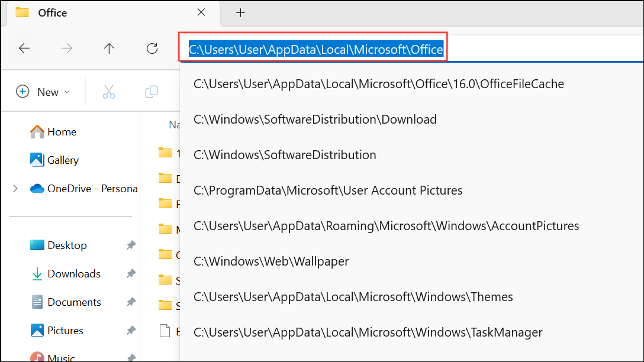Select the OfficeFileCache path suggestion
Viewport: 644px width, 362px height.
378,84
